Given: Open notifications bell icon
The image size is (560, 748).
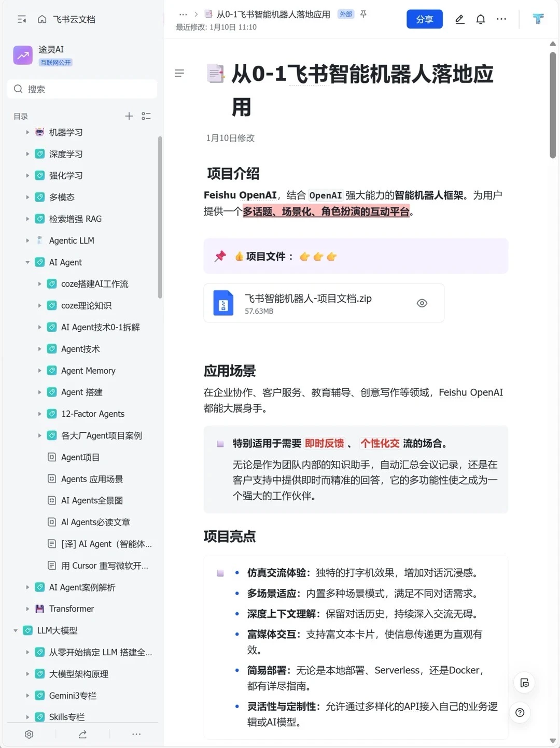Looking at the screenshot, I should click(481, 19).
